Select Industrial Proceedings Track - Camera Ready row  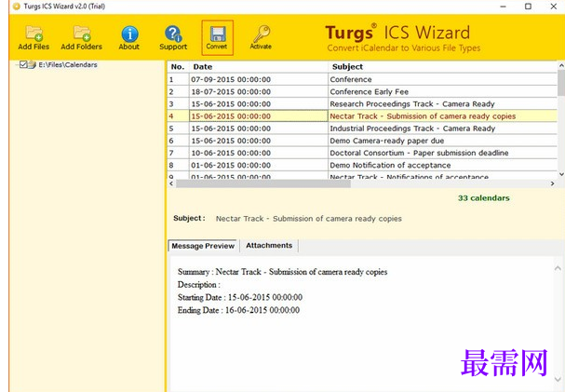(362, 128)
